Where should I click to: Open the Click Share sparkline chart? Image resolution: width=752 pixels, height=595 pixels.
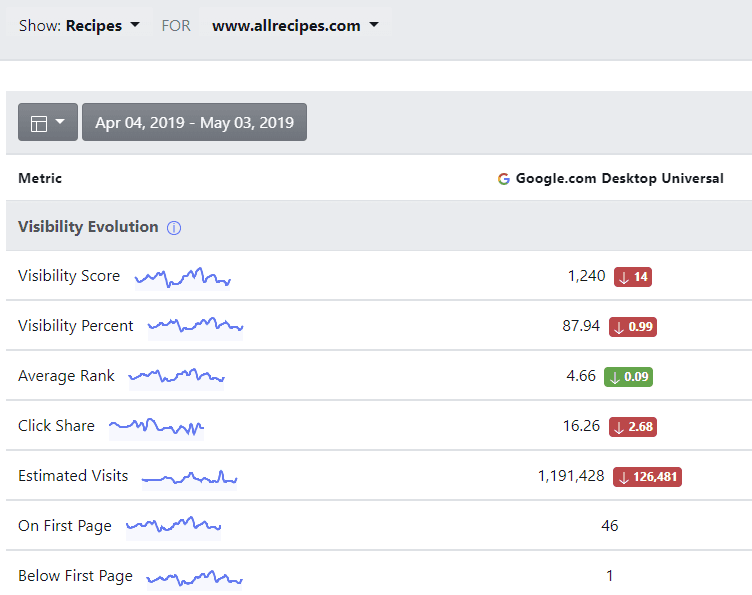point(156,428)
